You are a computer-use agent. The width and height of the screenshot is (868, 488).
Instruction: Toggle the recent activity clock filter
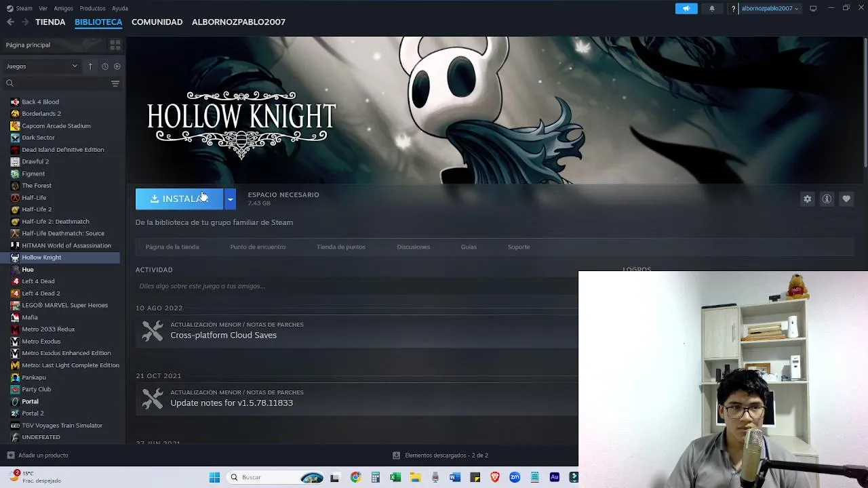[x=105, y=66]
